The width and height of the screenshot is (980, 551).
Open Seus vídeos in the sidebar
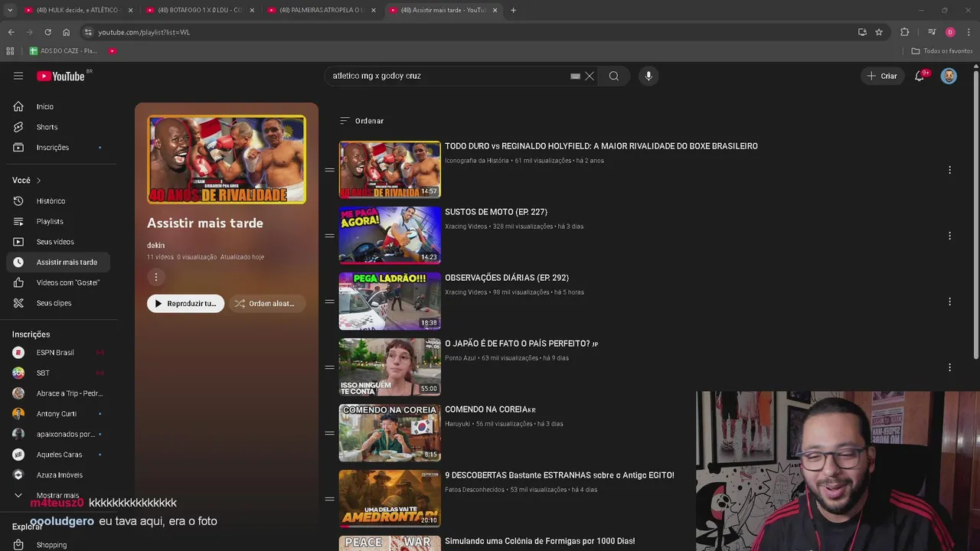click(x=57, y=242)
